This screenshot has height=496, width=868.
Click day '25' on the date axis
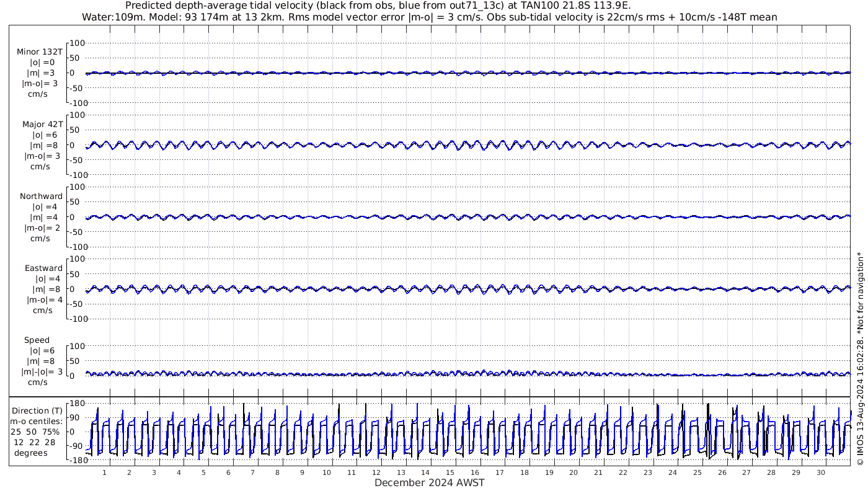[x=697, y=472]
